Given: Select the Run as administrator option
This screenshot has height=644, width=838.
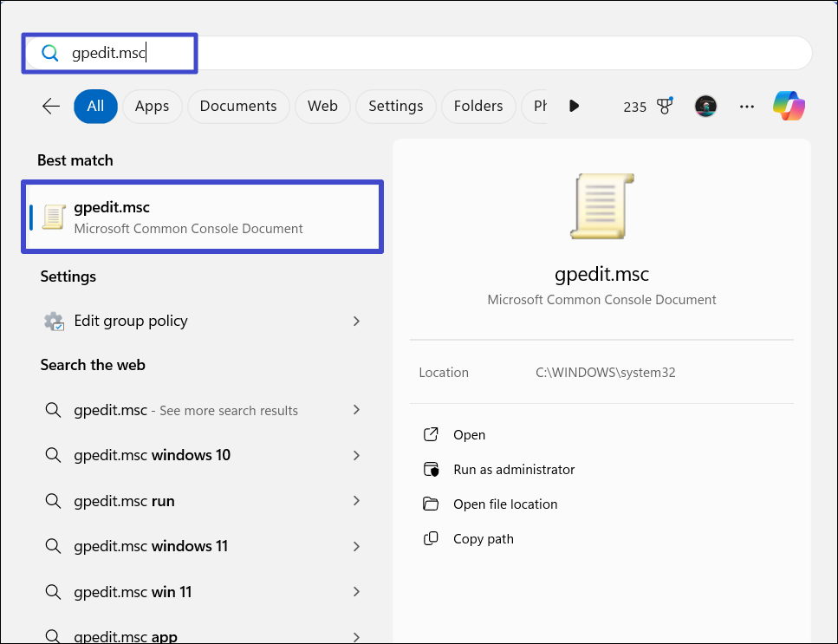Looking at the screenshot, I should (x=513, y=470).
